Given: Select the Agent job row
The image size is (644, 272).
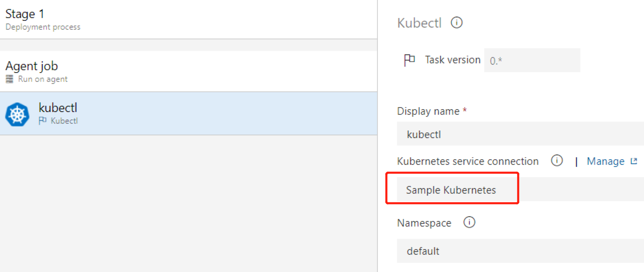Looking at the screenshot, I should pyautogui.click(x=188, y=71).
